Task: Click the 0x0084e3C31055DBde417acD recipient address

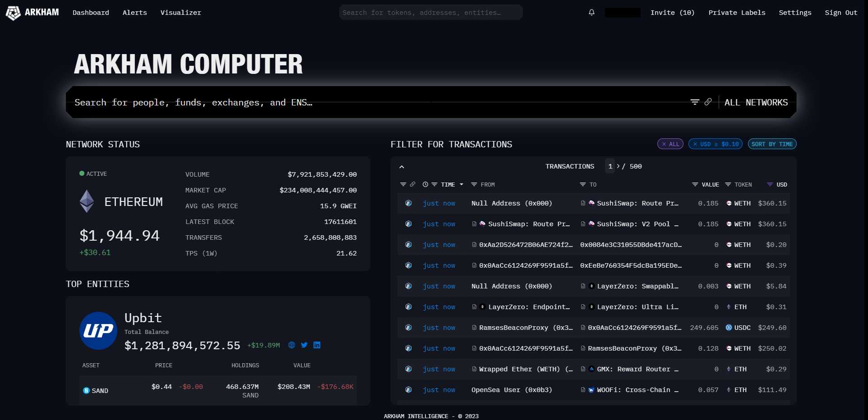Action: [631, 245]
